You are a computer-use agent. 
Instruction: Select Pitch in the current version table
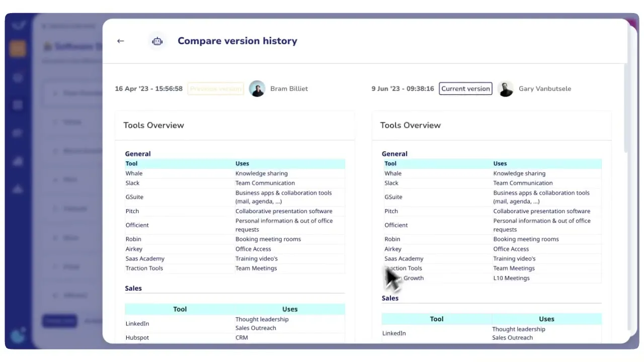pyautogui.click(x=391, y=211)
